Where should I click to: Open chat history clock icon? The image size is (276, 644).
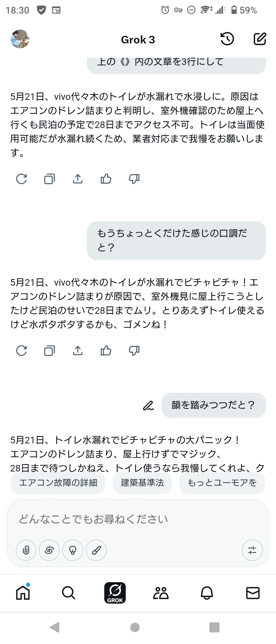[x=227, y=39]
